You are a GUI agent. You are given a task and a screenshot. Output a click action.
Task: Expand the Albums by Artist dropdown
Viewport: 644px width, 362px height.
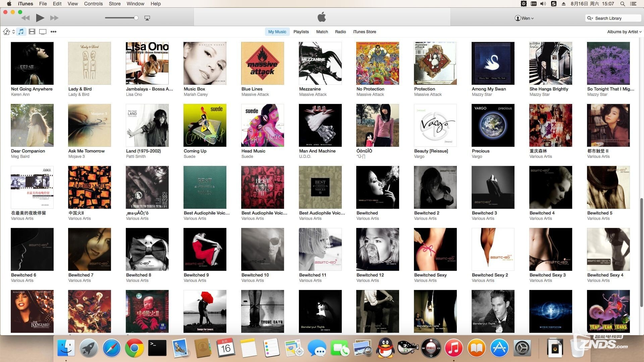coord(624,32)
